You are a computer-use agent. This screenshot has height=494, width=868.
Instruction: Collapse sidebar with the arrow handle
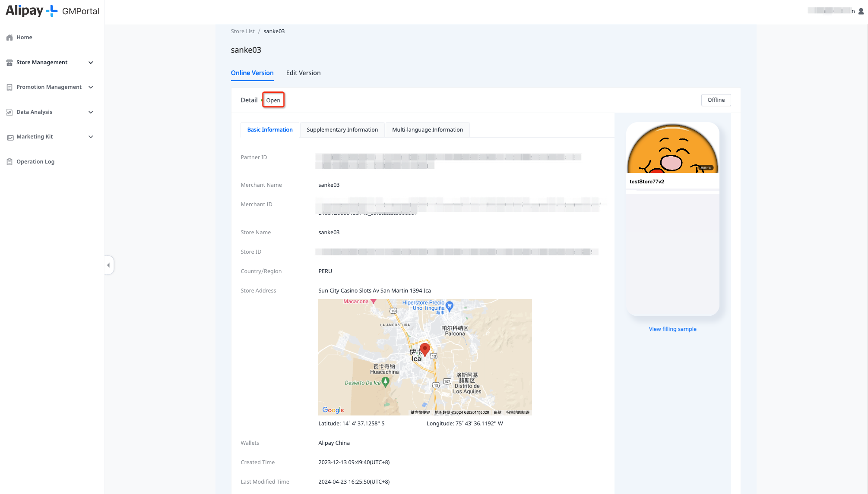(x=108, y=265)
